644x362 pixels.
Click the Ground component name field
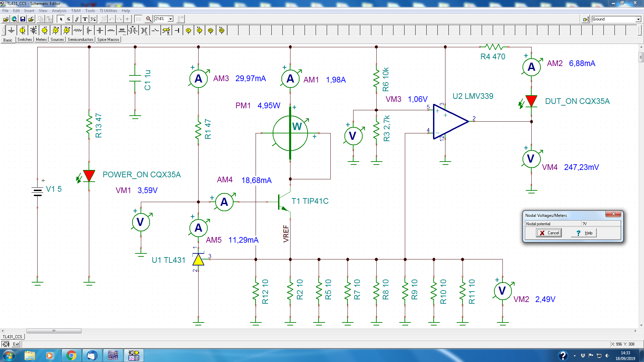[x=613, y=19]
